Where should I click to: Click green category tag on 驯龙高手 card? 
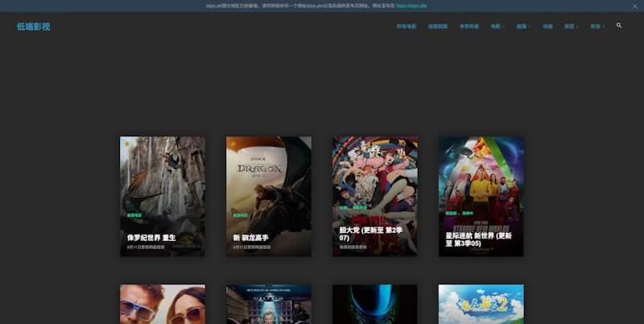coord(240,215)
